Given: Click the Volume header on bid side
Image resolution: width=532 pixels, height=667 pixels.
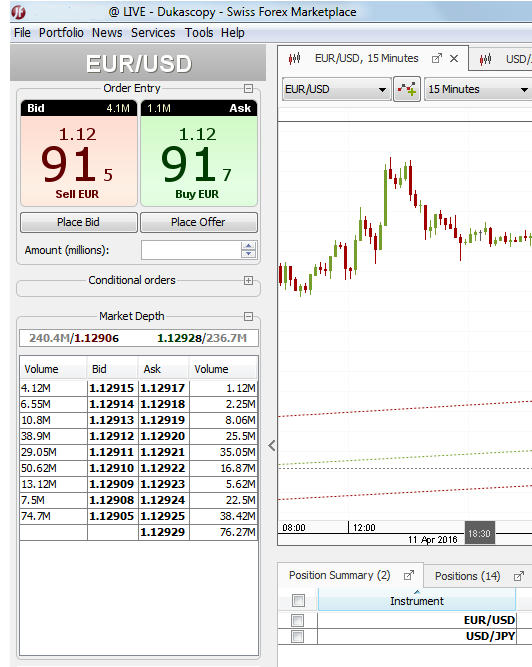Looking at the screenshot, I should point(53,369).
